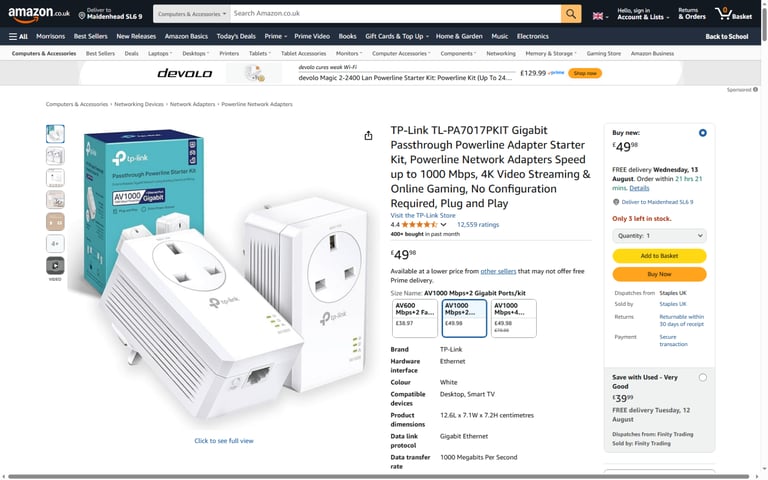
Task: Click the Add to Basket button
Action: coord(659,256)
